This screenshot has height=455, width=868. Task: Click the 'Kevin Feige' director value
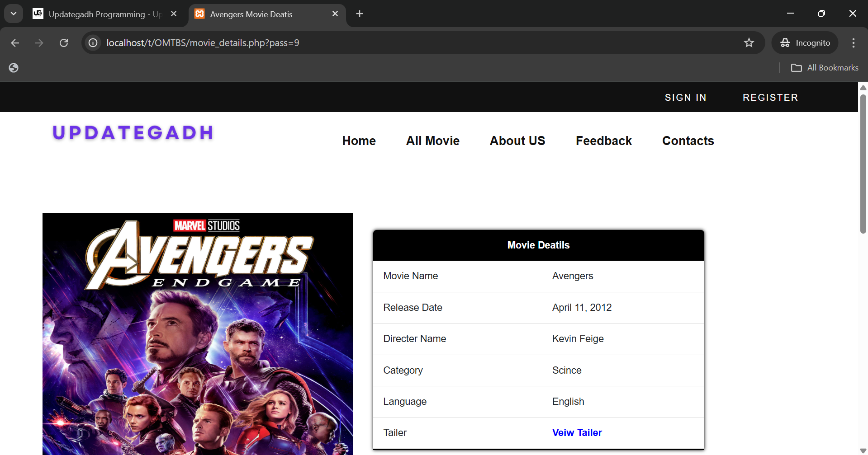pos(578,339)
